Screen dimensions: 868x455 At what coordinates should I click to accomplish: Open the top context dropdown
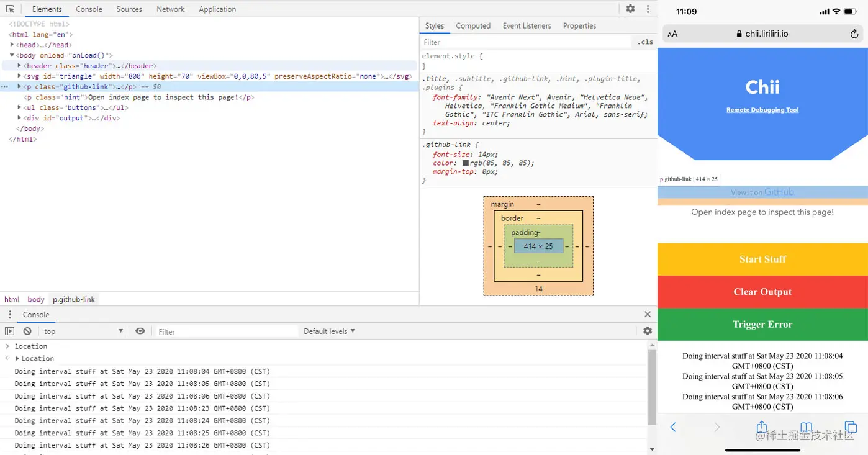[x=83, y=331]
